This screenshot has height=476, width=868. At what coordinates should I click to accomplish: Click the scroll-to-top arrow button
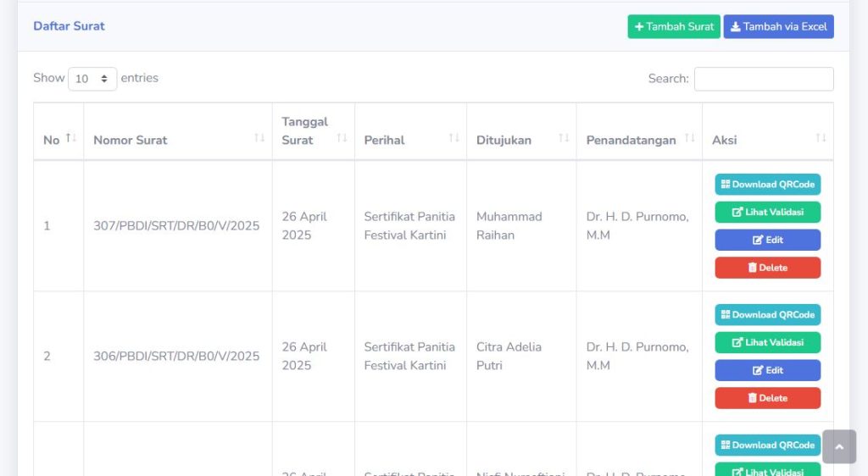(839, 446)
